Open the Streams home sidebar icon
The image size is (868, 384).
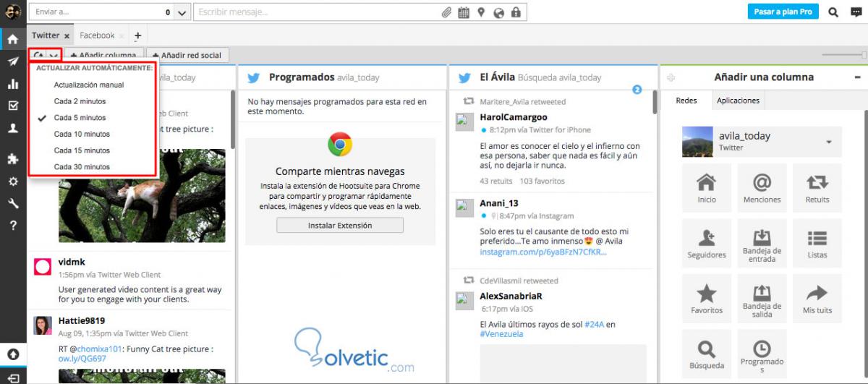(12, 39)
